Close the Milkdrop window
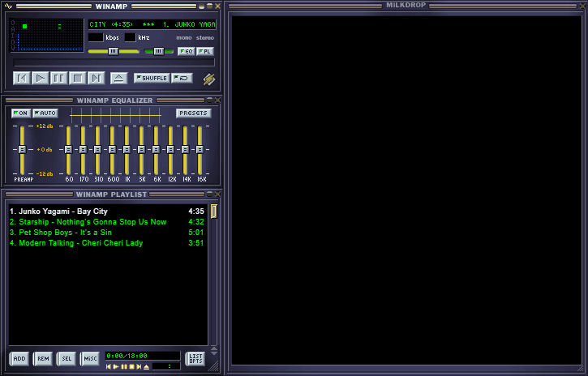588x376 pixels. point(582,6)
